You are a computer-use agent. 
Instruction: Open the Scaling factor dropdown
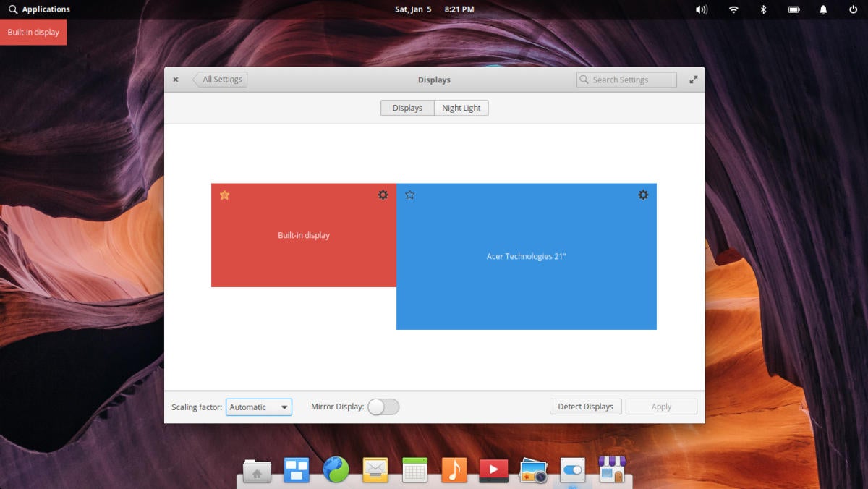[x=259, y=407]
